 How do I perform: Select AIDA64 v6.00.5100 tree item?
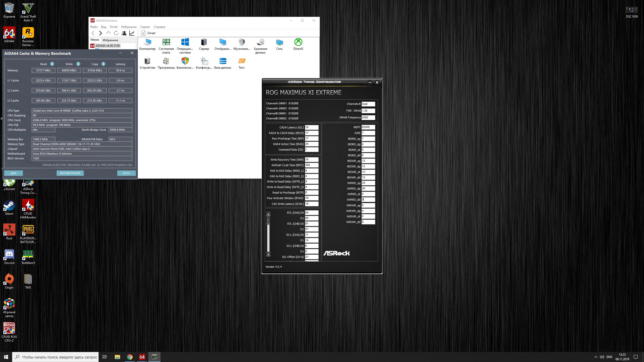pyautogui.click(x=107, y=46)
